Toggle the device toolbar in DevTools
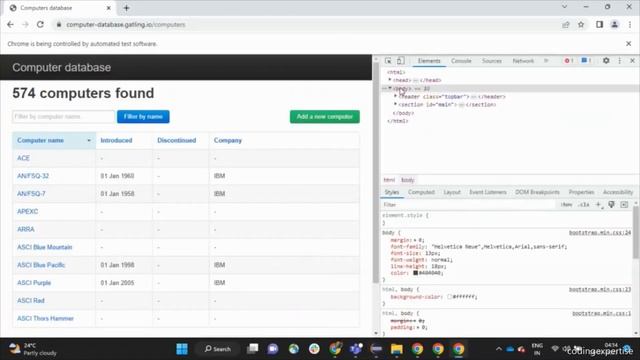640x360 pixels. coord(400,61)
